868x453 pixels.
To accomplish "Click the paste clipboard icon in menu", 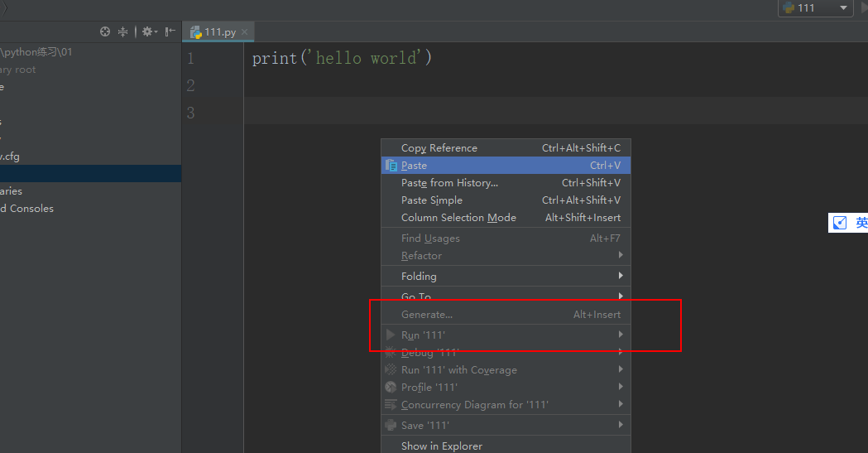I will (391, 166).
